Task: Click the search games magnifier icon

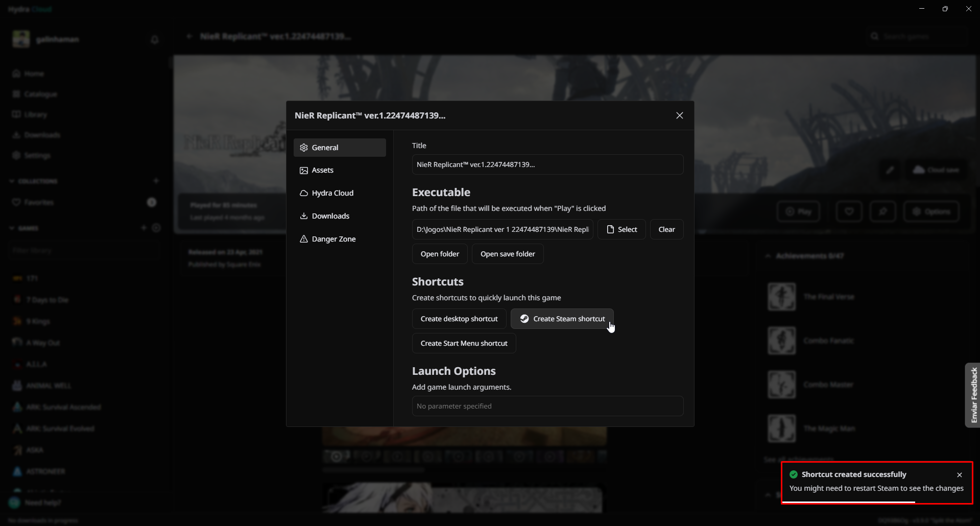Action: [x=875, y=36]
